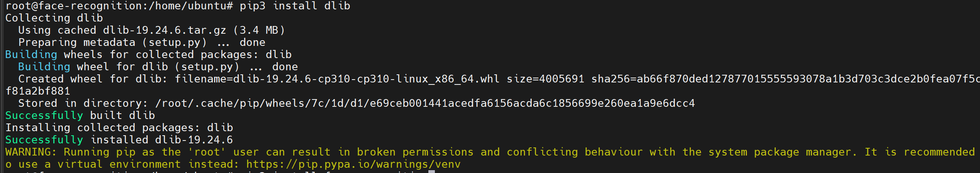Click the dlib-19.24.6.tar.gz archive name

pos(164,30)
